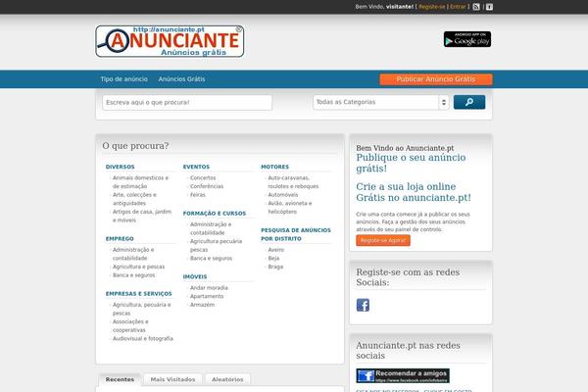Viewport: 588px width, 392px height.
Task: Open the Apartamento link
Action: point(207,296)
